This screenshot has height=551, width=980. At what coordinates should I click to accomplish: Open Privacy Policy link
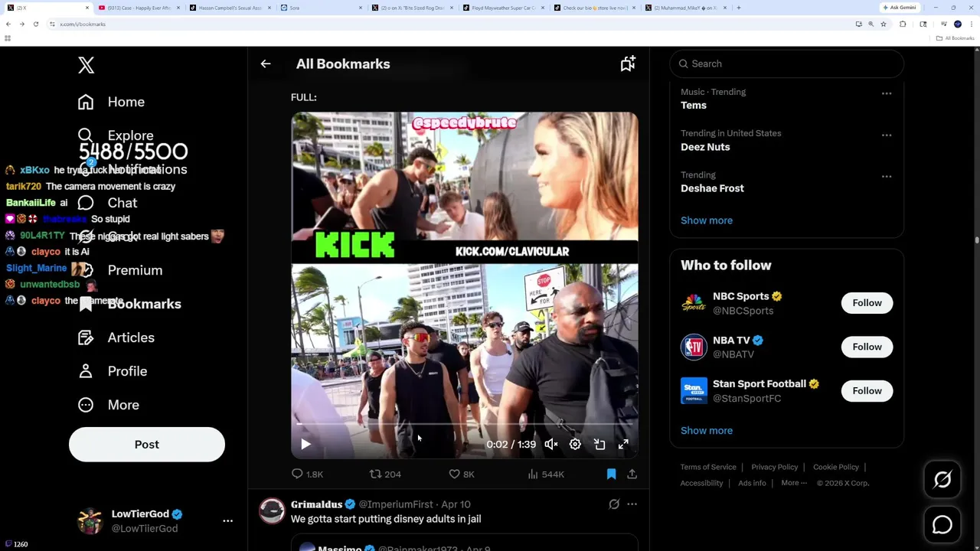pyautogui.click(x=774, y=467)
